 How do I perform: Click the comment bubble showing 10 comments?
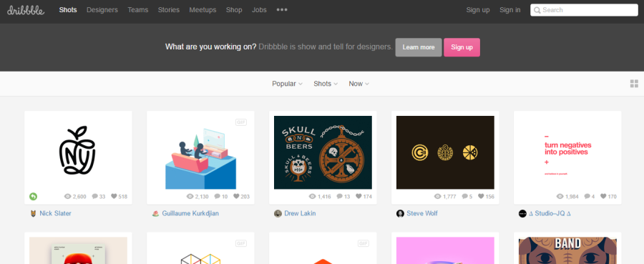[x=218, y=196]
